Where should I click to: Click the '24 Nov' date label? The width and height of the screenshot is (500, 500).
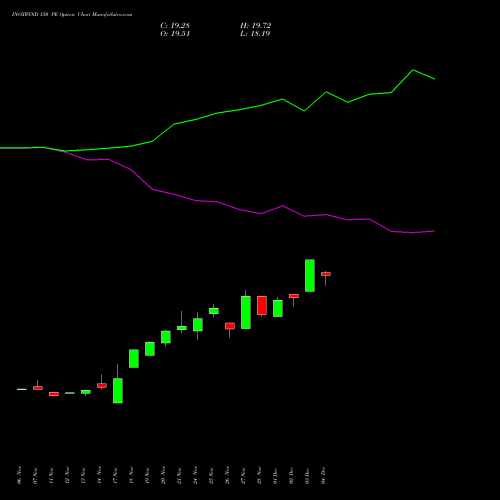(x=195, y=475)
